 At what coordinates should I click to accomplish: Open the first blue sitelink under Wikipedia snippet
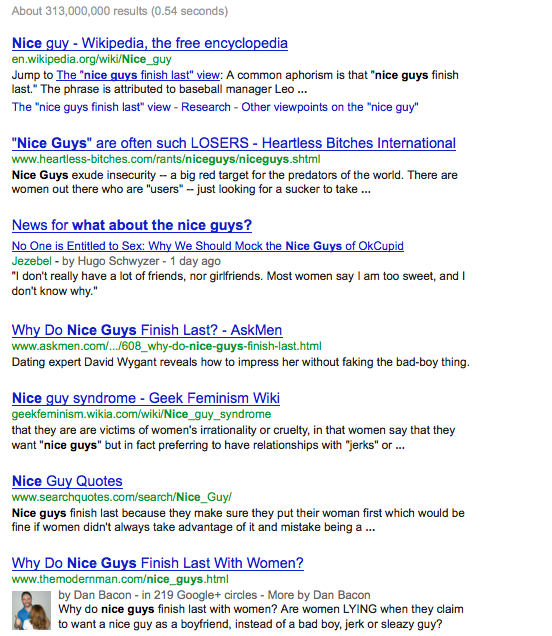[x=91, y=107]
